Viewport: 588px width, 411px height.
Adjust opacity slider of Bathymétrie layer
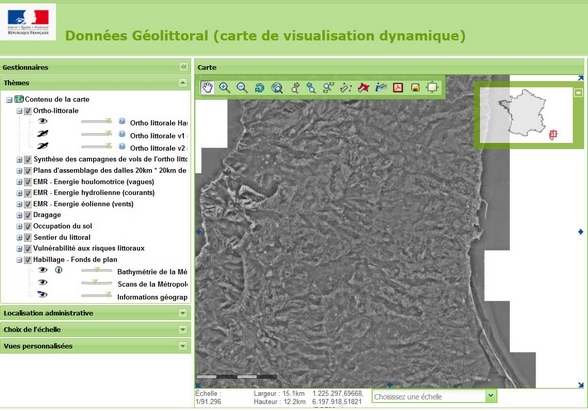pos(96,270)
